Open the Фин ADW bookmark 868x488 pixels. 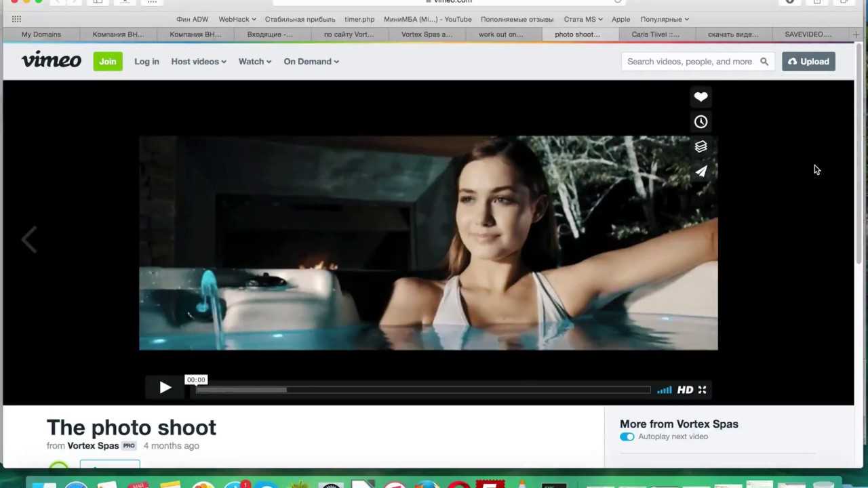[x=193, y=19]
